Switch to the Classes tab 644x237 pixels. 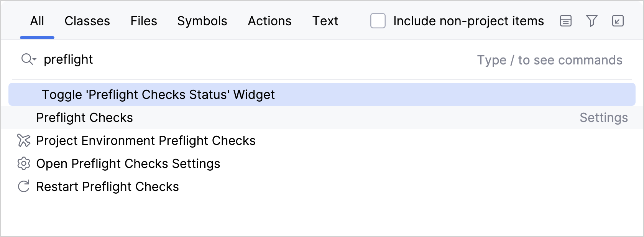tap(87, 21)
